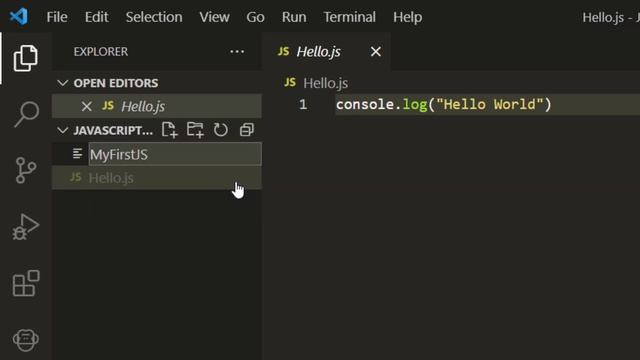640x360 pixels.
Task: Open the Terminal menu
Action: 349,17
